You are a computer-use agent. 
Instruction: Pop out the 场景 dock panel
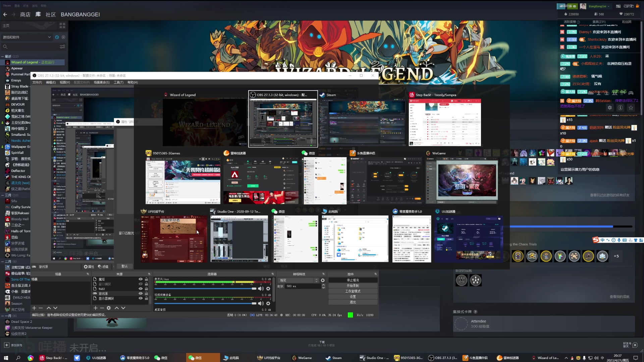tap(88, 274)
